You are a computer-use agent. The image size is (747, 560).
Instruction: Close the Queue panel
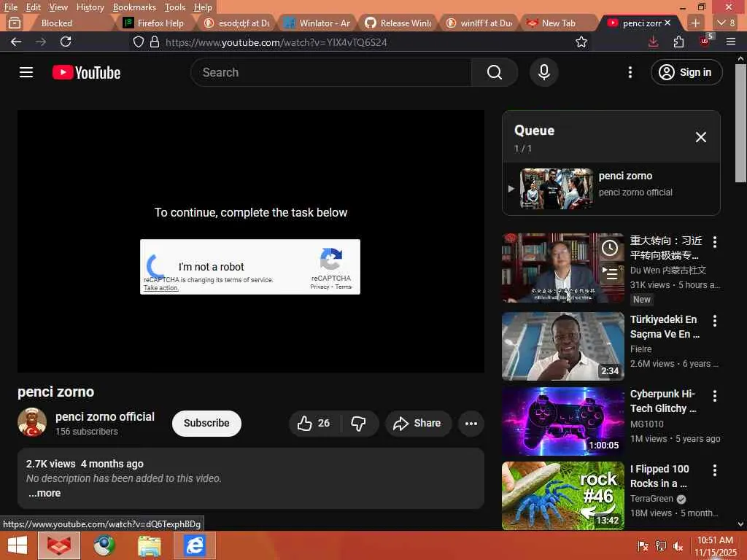pos(700,137)
